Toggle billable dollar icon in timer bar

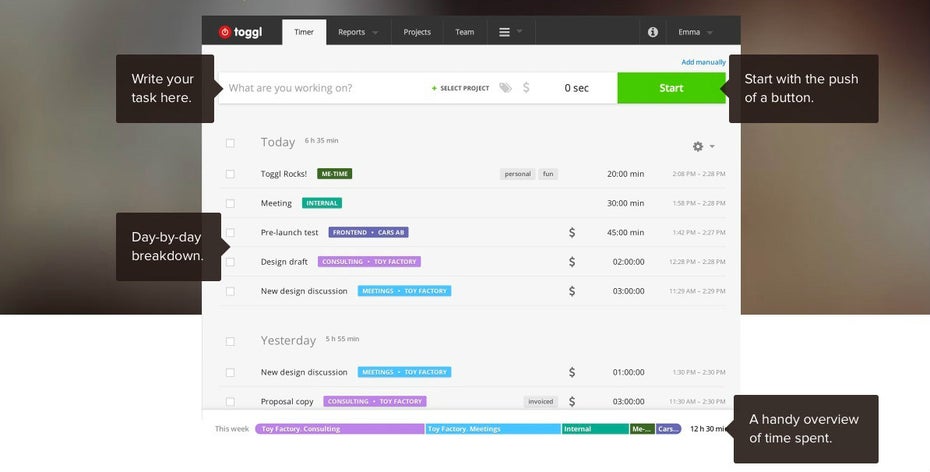pos(526,88)
